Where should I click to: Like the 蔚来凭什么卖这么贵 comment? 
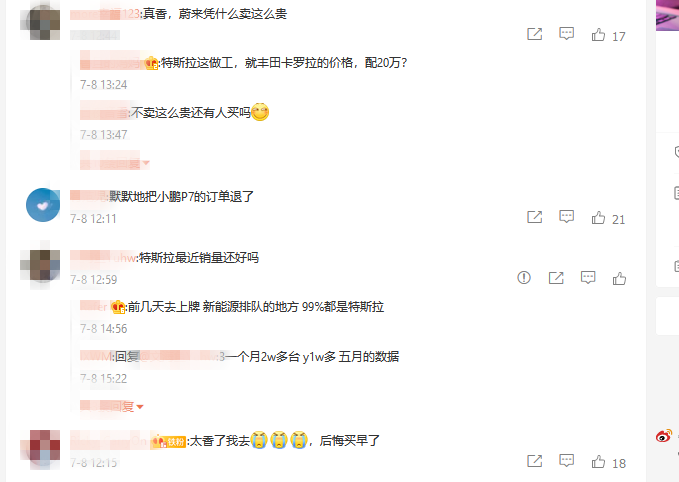[598, 35]
